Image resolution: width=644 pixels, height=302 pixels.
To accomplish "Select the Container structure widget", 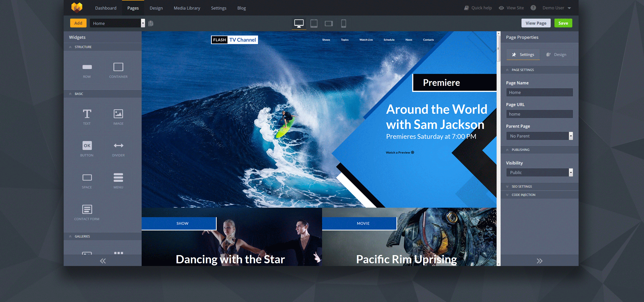I will 118,70.
